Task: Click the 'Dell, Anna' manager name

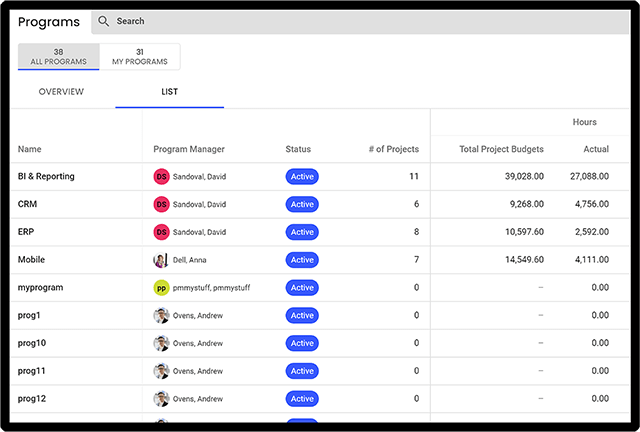Action: (189, 260)
